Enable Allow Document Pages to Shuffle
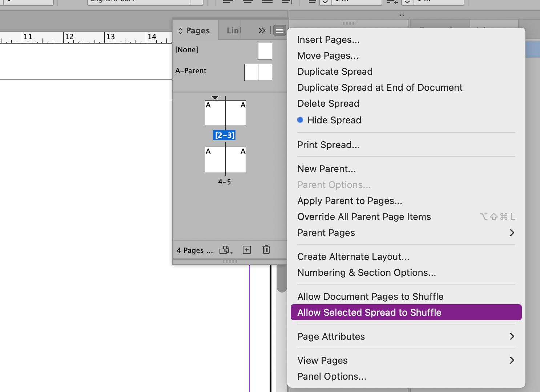Screen dimensions: 540x392 coord(370,296)
